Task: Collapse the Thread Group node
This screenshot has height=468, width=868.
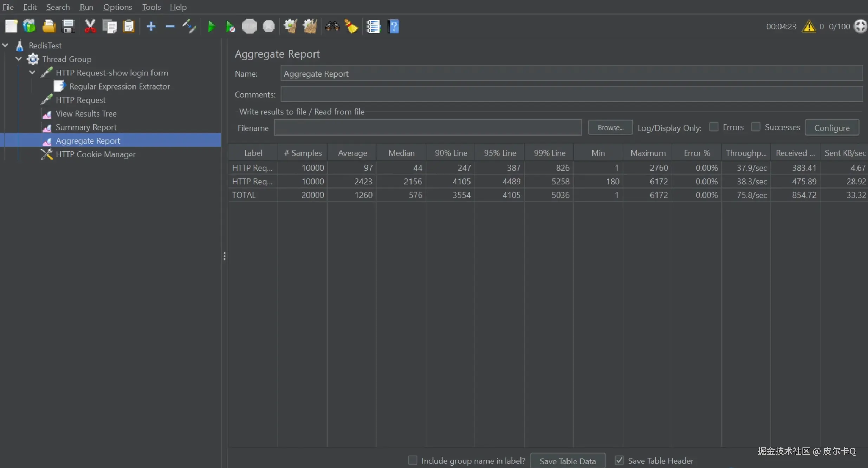Action: (19, 59)
